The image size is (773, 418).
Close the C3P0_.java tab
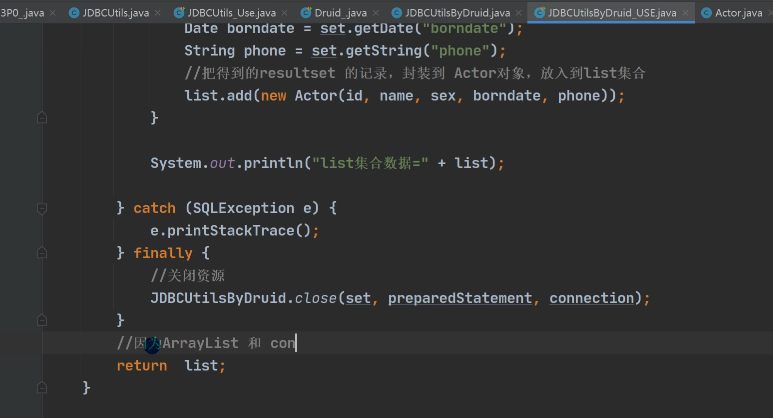[x=53, y=13]
